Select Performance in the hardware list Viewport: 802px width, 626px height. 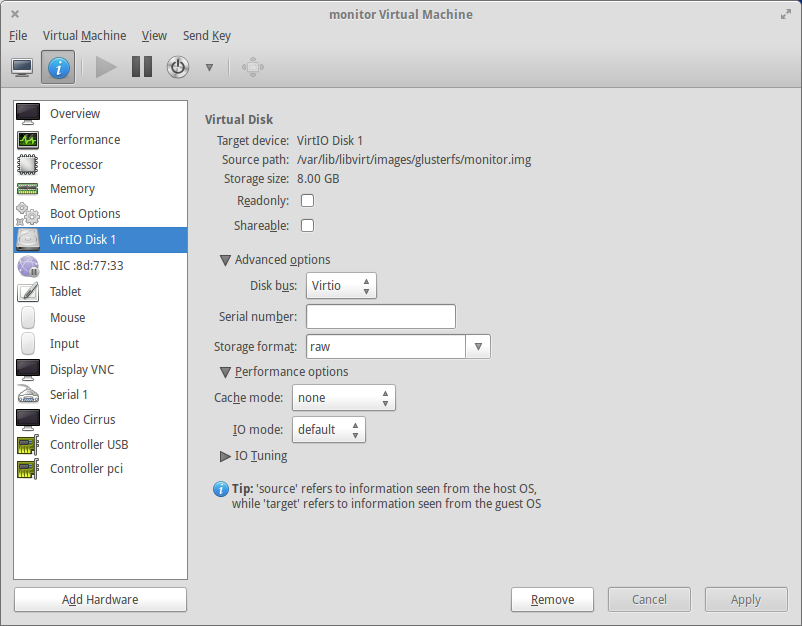click(85, 140)
